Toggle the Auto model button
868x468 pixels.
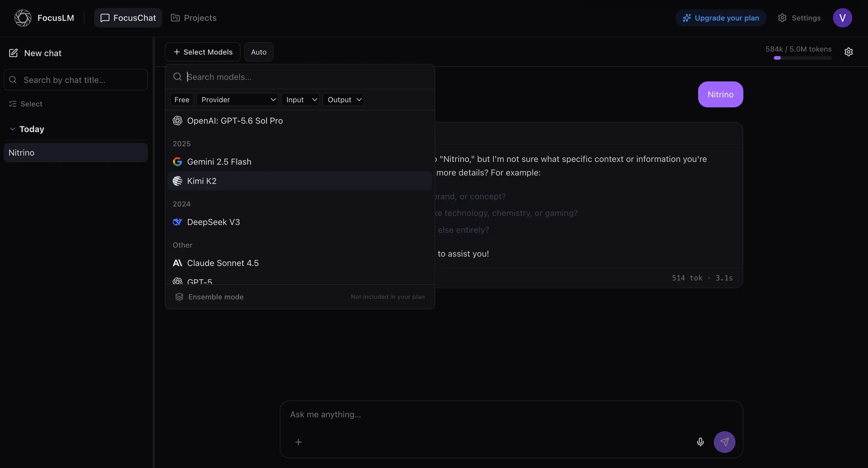[x=258, y=52]
